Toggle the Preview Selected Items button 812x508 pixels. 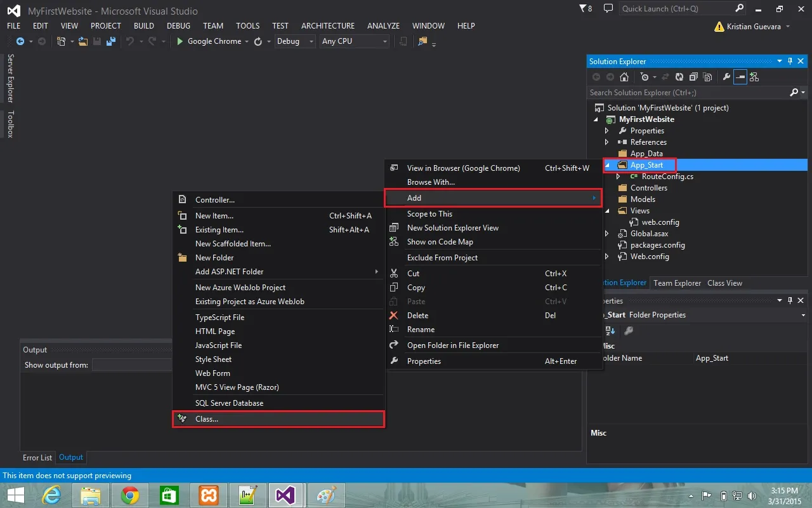pos(740,77)
